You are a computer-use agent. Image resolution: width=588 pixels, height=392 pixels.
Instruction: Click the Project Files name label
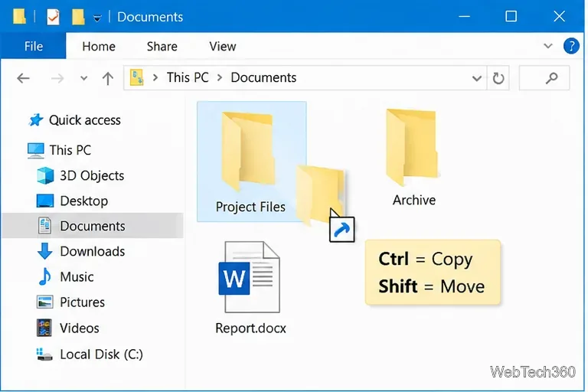point(250,207)
